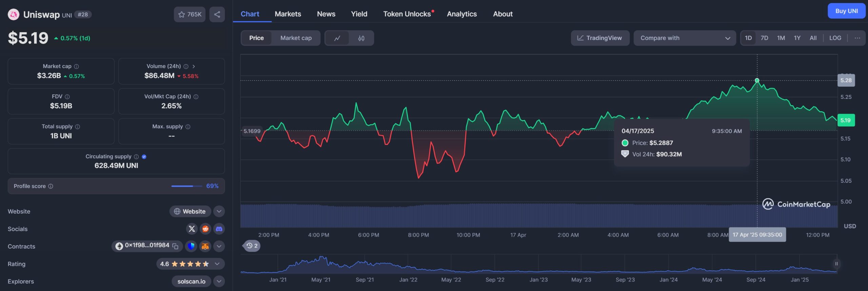Open Circulating supply info icon
This screenshot has height=291, width=868.
(x=136, y=157)
